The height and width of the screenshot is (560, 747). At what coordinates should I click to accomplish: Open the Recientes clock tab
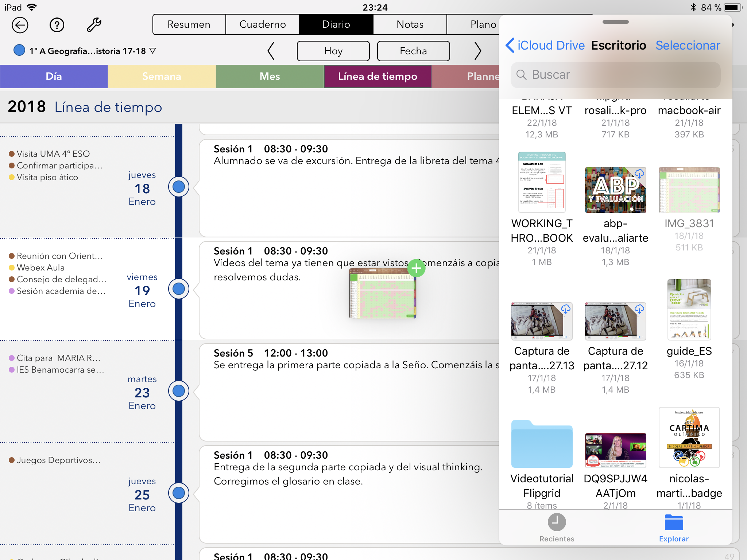pyautogui.click(x=557, y=527)
